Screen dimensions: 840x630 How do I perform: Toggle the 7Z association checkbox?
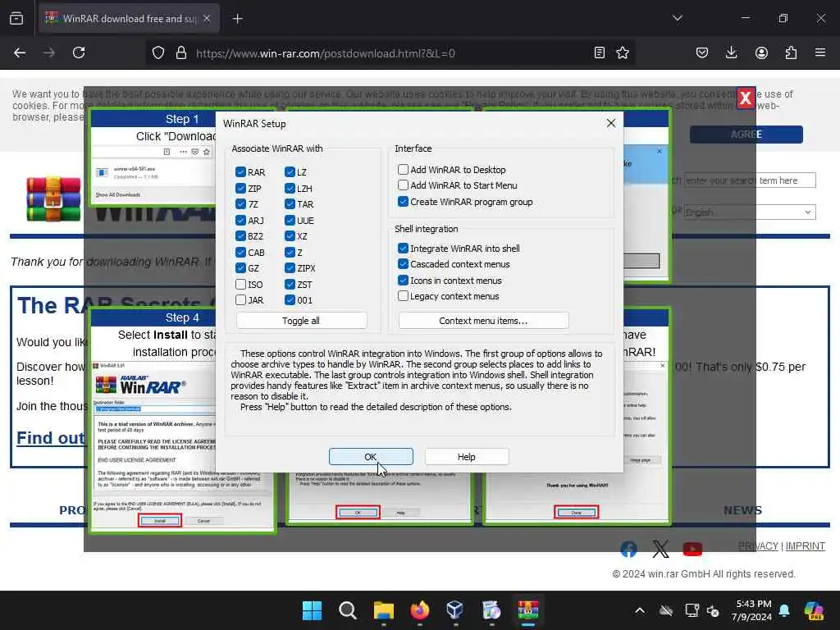[x=240, y=204]
